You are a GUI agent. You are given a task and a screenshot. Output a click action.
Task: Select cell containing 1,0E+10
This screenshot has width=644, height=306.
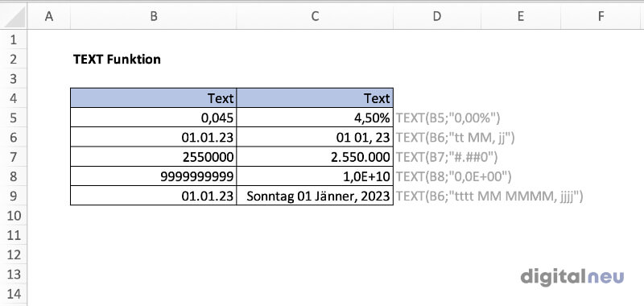(315, 176)
